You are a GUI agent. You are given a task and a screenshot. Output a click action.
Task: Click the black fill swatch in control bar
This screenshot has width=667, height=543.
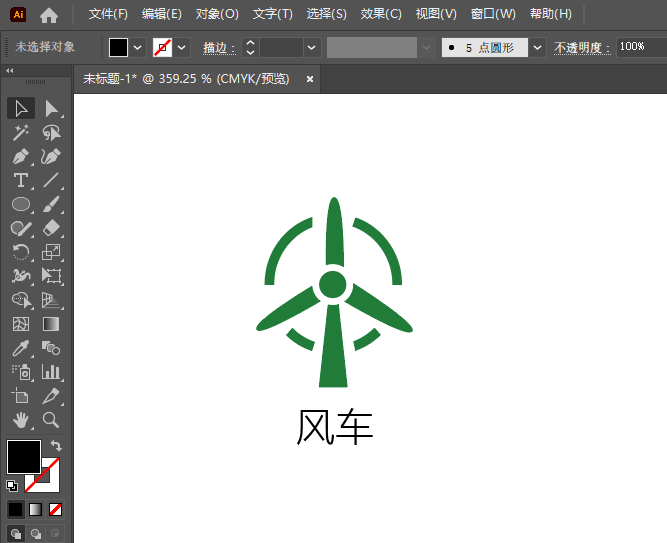[x=118, y=47]
